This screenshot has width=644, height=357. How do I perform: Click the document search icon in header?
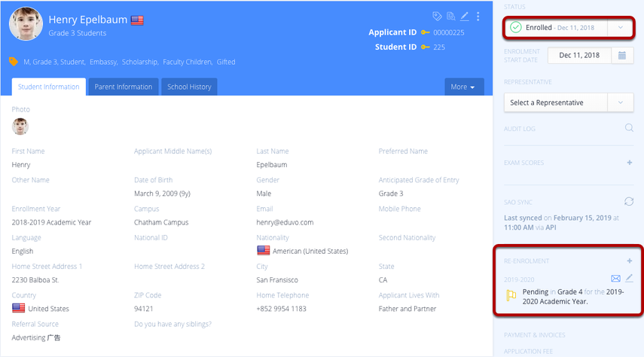pyautogui.click(x=451, y=16)
